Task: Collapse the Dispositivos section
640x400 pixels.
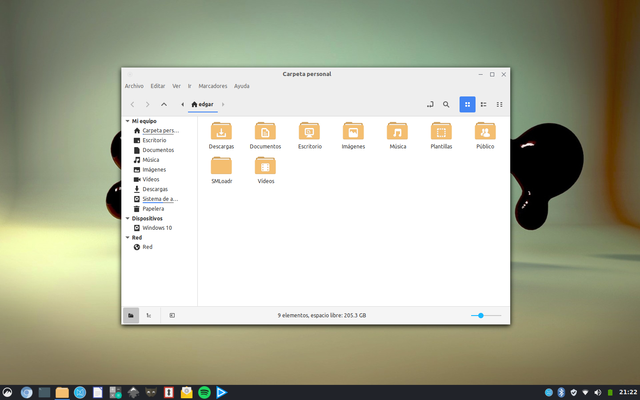Action: pyautogui.click(x=127, y=218)
